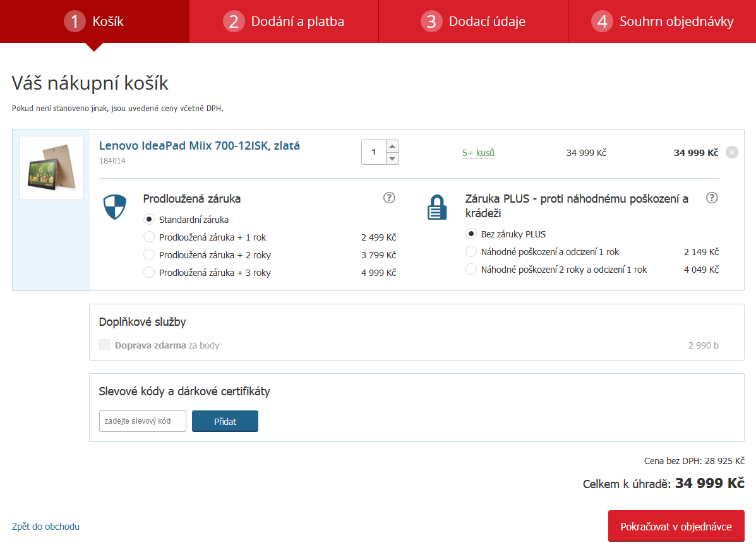Image resolution: width=756 pixels, height=555 pixels.
Task: Click the 2 499 Kč warranty price
Action: [378, 237]
